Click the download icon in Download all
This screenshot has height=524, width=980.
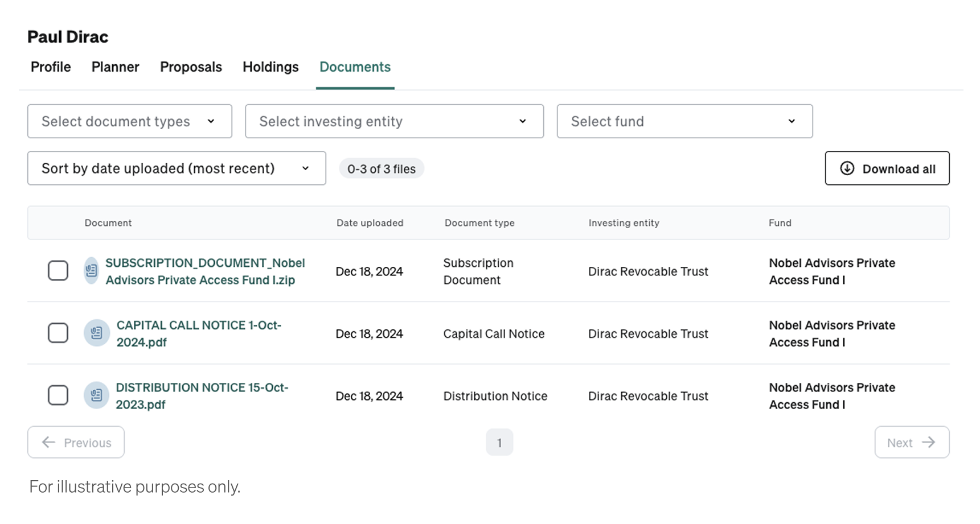pyautogui.click(x=847, y=168)
